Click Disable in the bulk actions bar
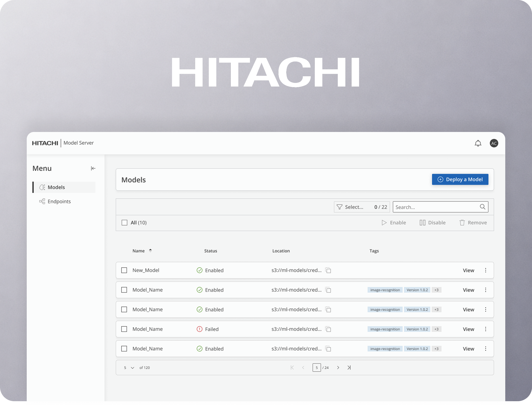This screenshot has width=532, height=409. (432, 222)
